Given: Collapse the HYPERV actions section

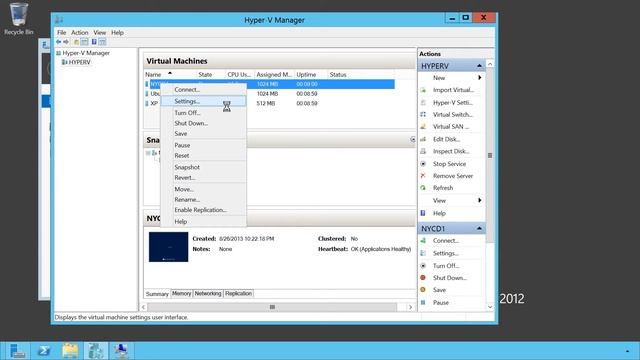Looking at the screenshot, I should click(479, 66).
